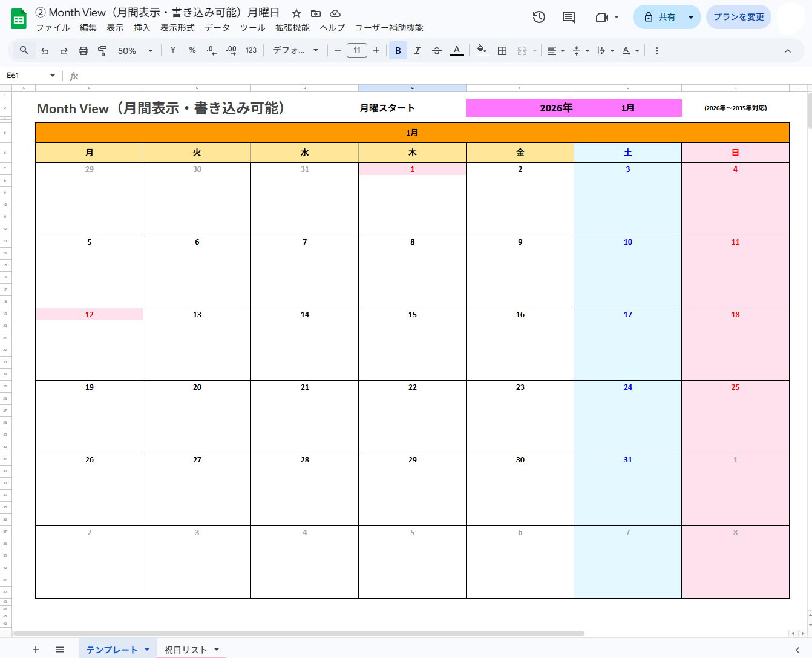812x658 pixels.
Task: Click the Name Box showing E61
Action: tap(24, 76)
